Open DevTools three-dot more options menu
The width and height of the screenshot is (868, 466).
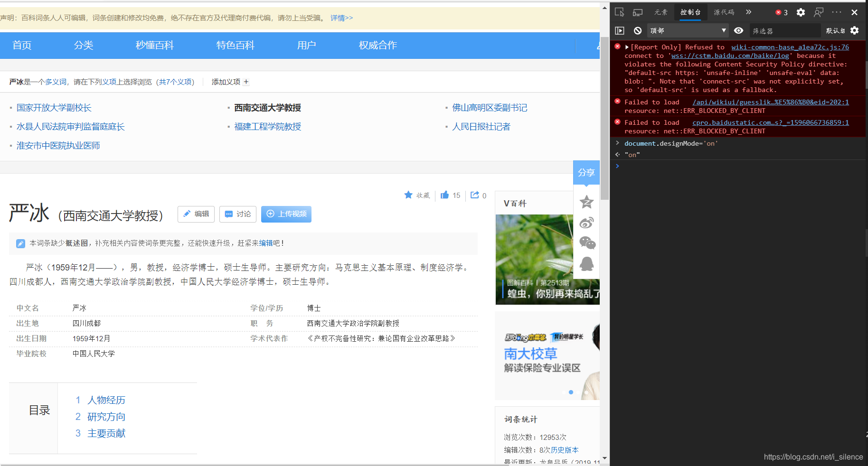tap(837, 12)
